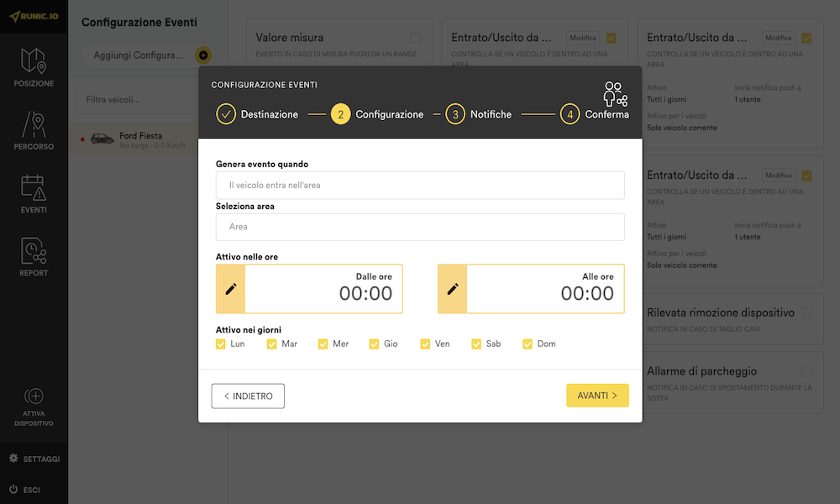Open the Percorso route icon
Screen dimensions: 840x504
[x=34, y=125]
